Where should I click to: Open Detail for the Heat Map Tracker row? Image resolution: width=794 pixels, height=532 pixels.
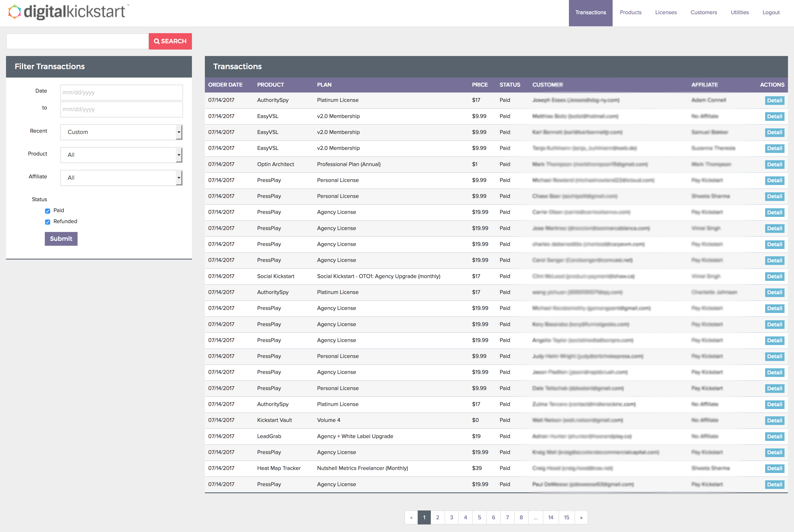[775, 468]
